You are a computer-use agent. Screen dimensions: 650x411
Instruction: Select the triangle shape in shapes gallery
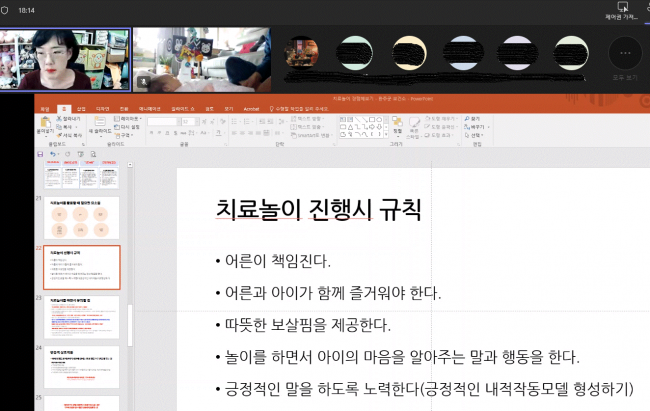(350, 127)
